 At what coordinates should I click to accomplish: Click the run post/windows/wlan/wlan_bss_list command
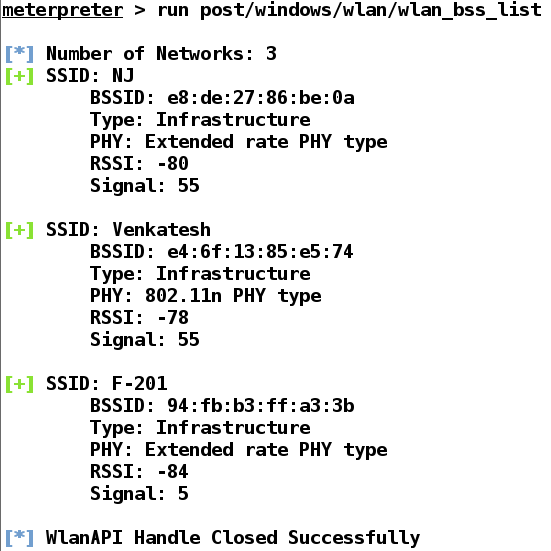349,10
